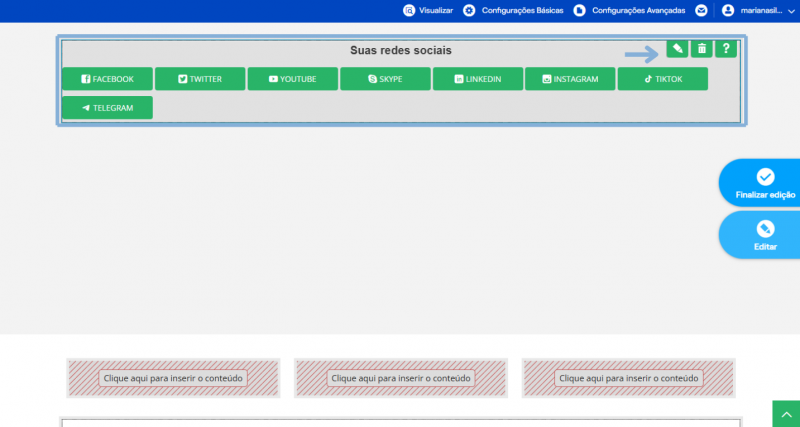Click the SKYPE social button

tap(385, 79)
